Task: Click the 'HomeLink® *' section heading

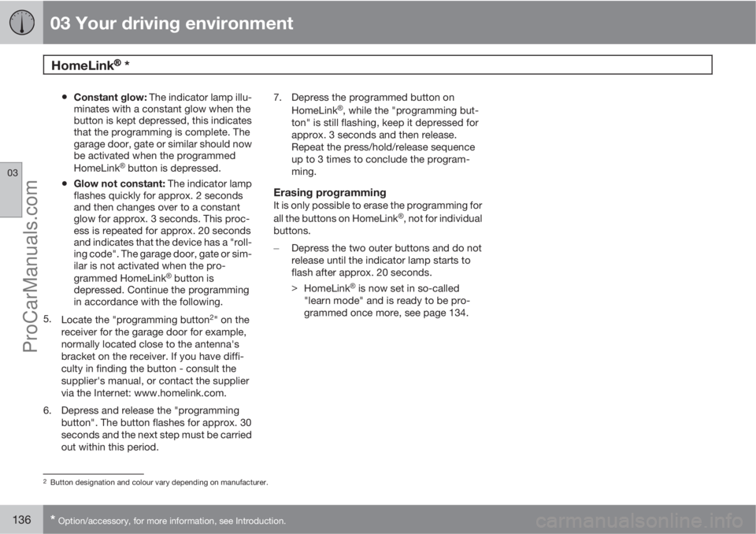Action: [x=90, y=65]
